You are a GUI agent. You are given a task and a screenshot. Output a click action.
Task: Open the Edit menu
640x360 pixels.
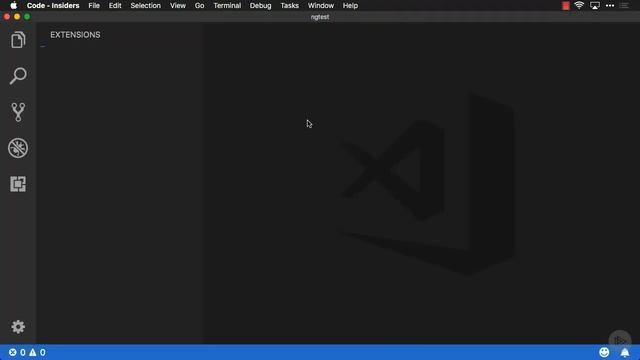click(115, 5)
